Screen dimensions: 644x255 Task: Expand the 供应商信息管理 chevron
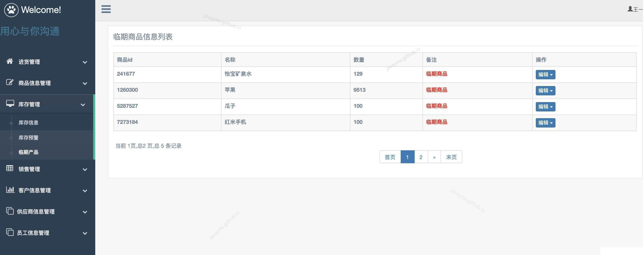85,212
